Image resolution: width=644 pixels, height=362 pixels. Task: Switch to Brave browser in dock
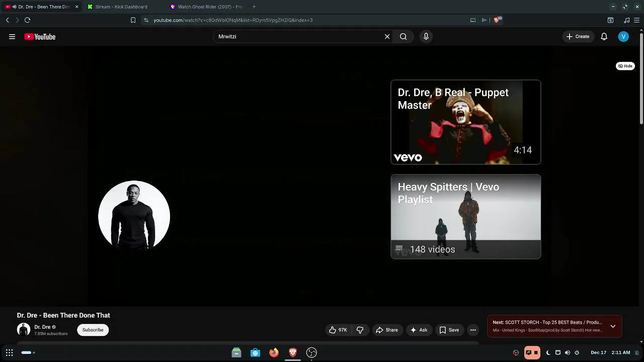pyautogui.click(x=293, y=352)
